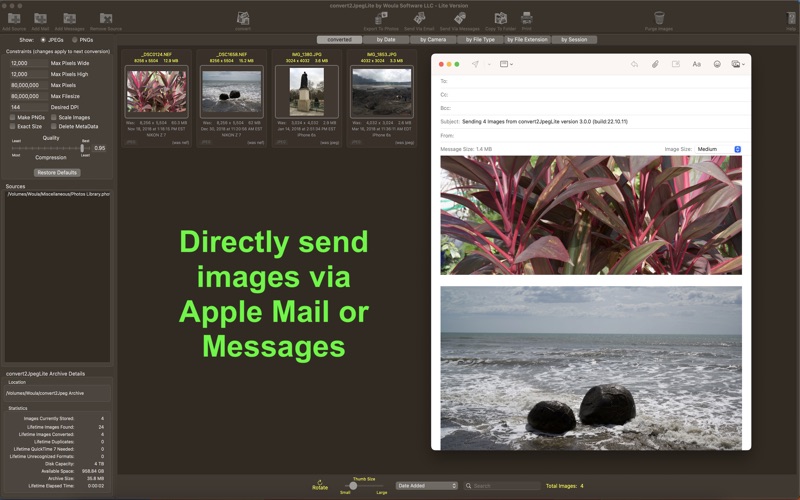The height and width of the screenshot is (500, 800).
Task: Click the red plant image in Mail message
Action: coord(591,215)
